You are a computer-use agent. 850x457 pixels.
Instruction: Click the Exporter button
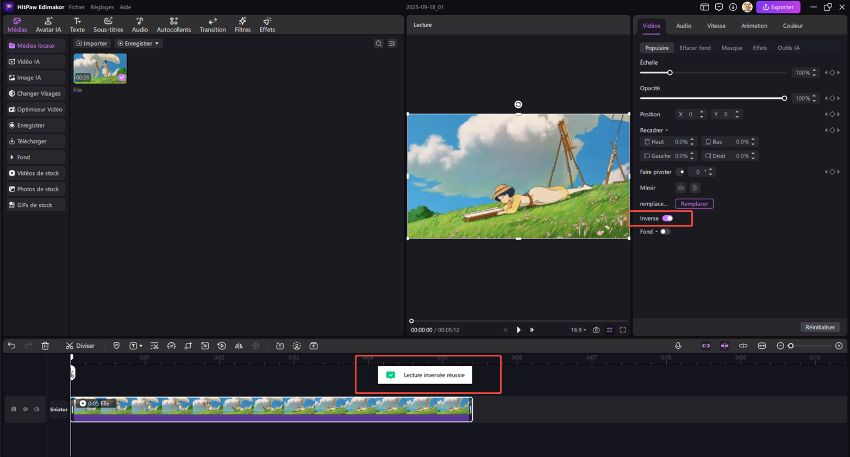pyautogui.click(x=778, y=7)
